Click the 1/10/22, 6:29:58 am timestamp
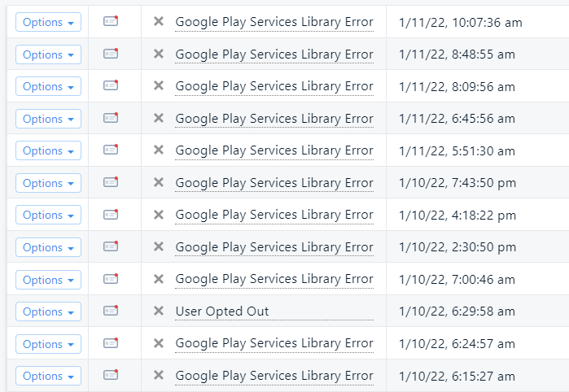This screenshot has height=392, width=569. click(x=457, y=311)
